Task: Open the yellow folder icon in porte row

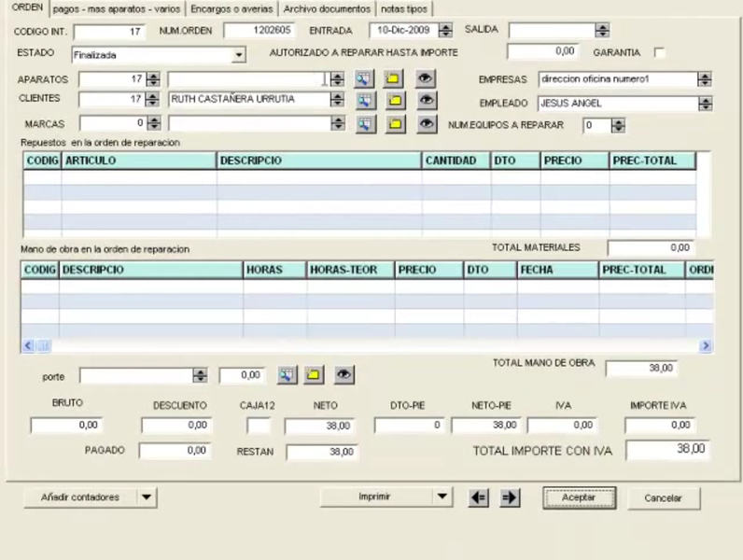Action: 314,375
